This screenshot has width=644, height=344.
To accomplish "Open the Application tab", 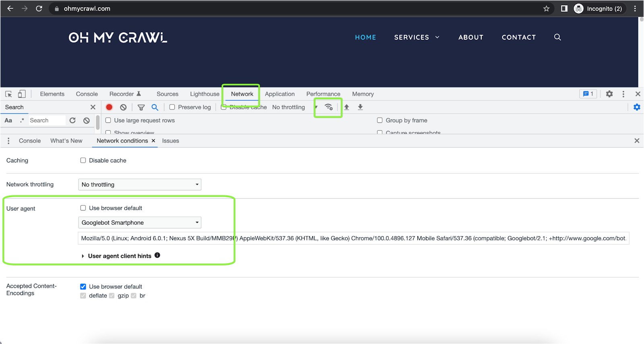I will (280, 94).
